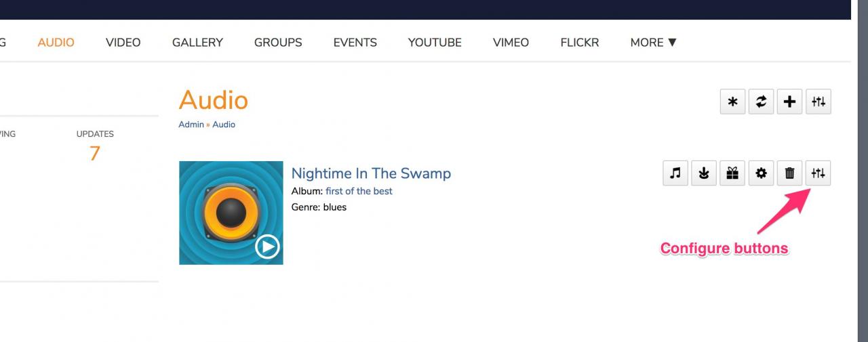Viewport: 868px width, 342px height.
Task: Select the Events tab
Action: point(355,42)
